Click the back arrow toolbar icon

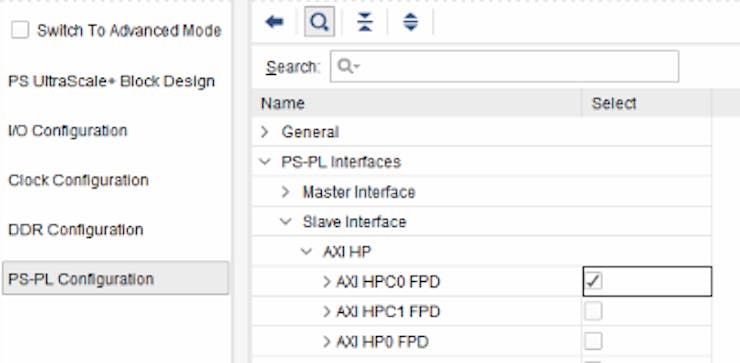[x=274, y=22]
